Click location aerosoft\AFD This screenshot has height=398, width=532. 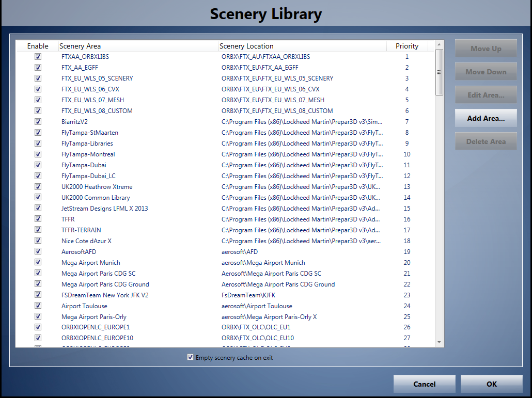[240, 252]
